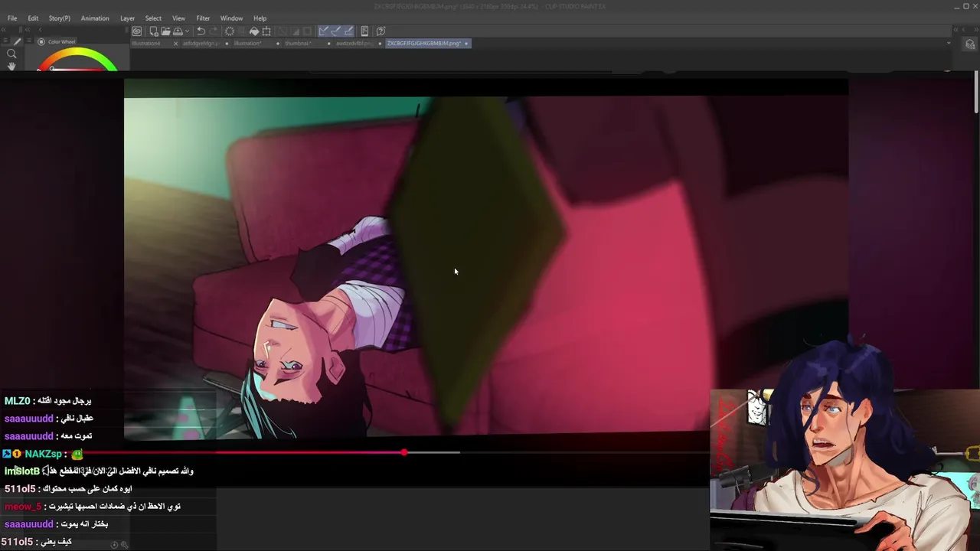The image size is (980, 551).
Task: Click the Open file folder icon
Action: 165,31
